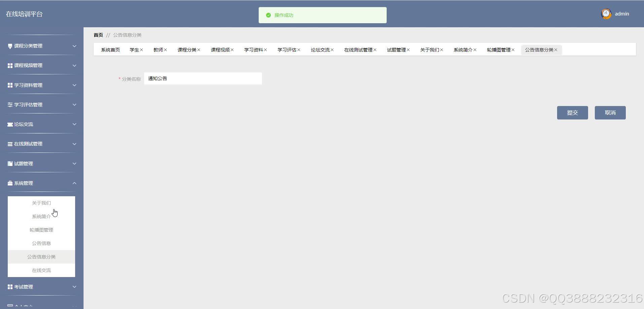Click the 学习资料管理 grid icon
Image resolution: width=644 pixels, height=309 pixels.
pos(10,85)
